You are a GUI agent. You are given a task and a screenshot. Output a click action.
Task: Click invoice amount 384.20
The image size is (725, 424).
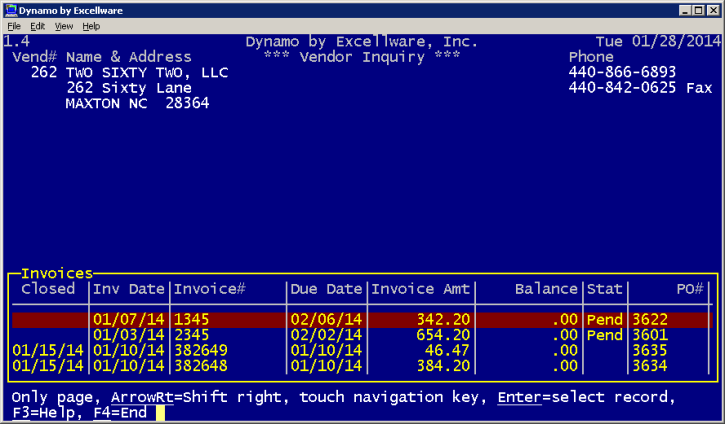tap(443, 366)
